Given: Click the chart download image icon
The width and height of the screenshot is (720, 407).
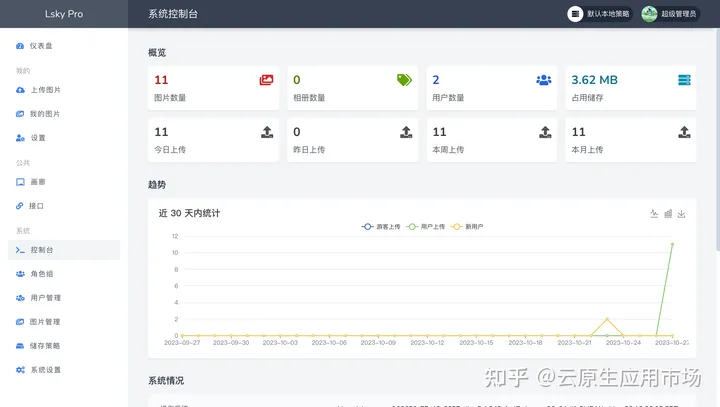Looking at the screenshot, I should tap(681, 214).
